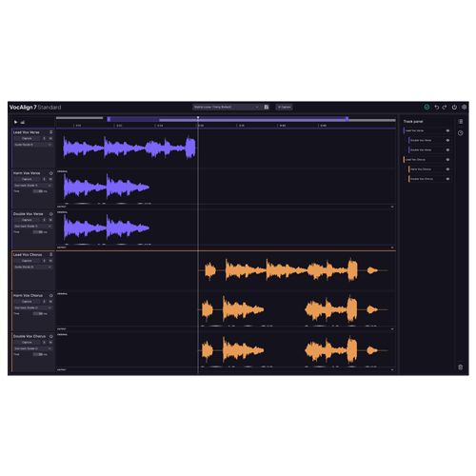This screenshot has width=476, height=476.
Task: Click the save preset icon beside preset dropdown
Action: pyautogui.click(x=267, y=108)
